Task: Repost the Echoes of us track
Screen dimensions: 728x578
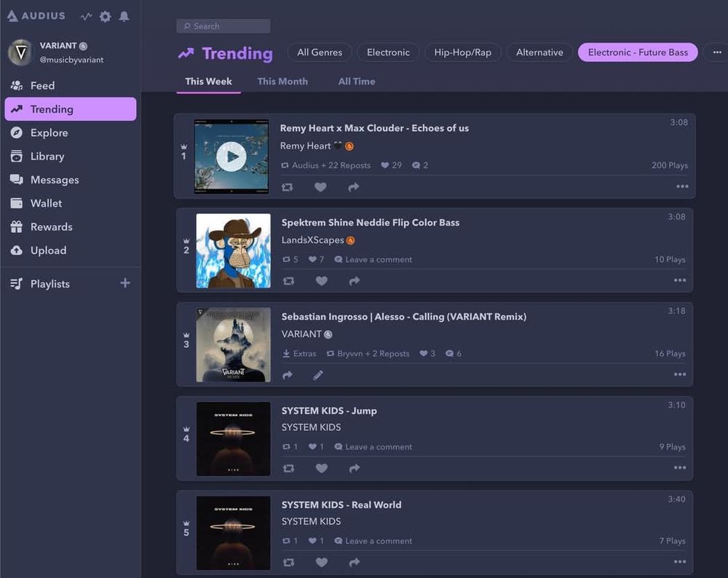Action: coord(288,187)
